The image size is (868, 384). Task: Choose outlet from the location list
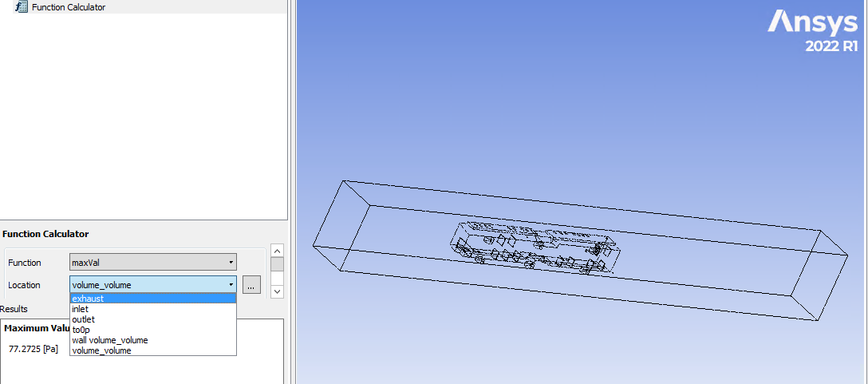coord(153,319)
